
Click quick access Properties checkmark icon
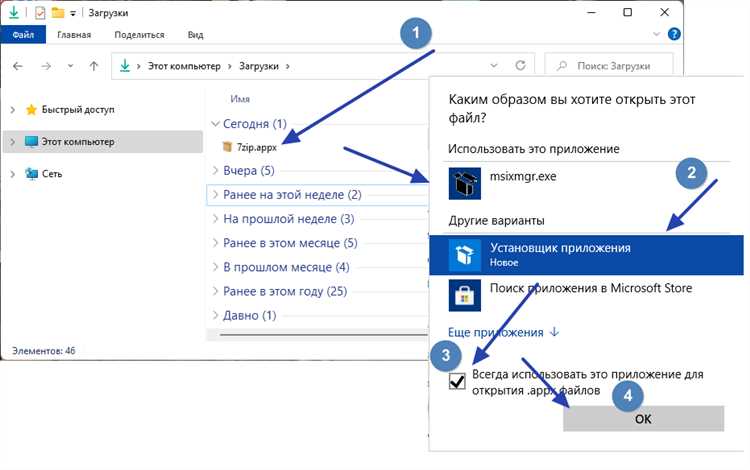click(40, 13)
